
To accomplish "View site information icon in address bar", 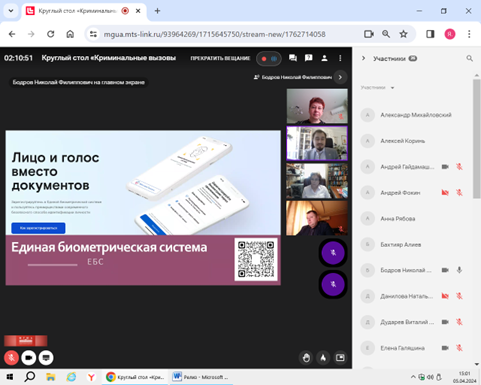I will pos(93,34).
